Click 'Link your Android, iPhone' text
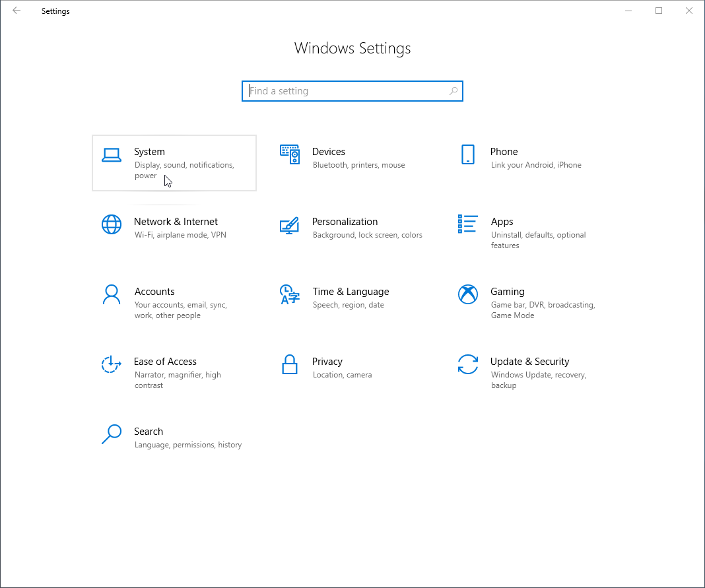This screenshot has height=588, width=705. (x=536, y=165)
